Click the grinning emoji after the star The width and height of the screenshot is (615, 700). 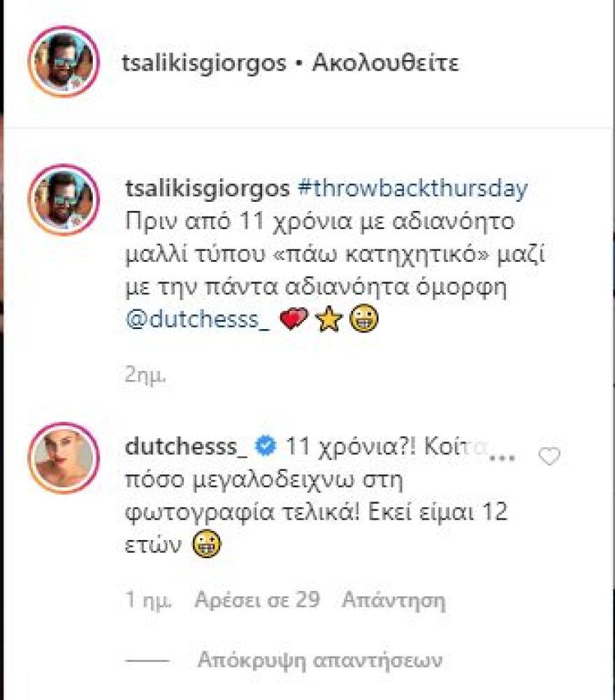point(363,319)
